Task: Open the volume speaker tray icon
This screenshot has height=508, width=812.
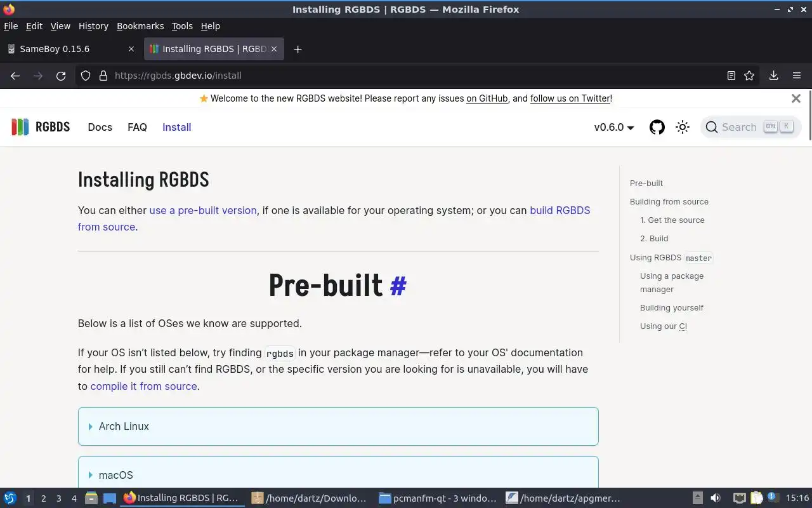Action: (x=716, y=498)
